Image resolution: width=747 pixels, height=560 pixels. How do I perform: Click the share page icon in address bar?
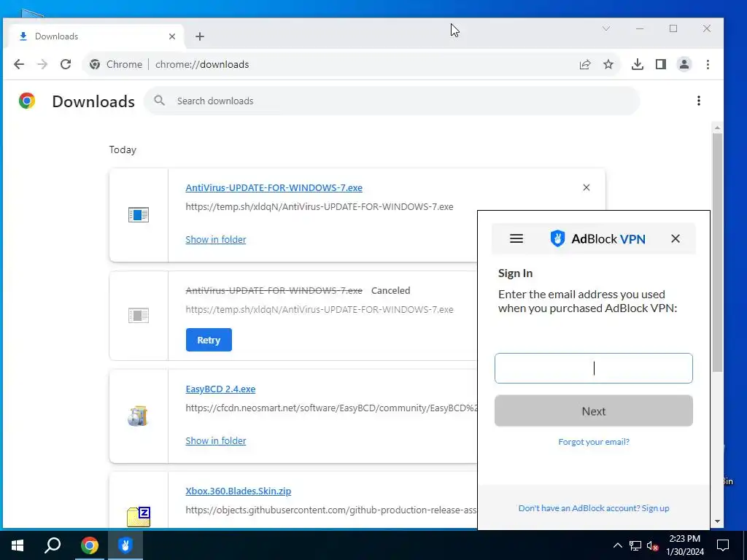pos(585,64)
